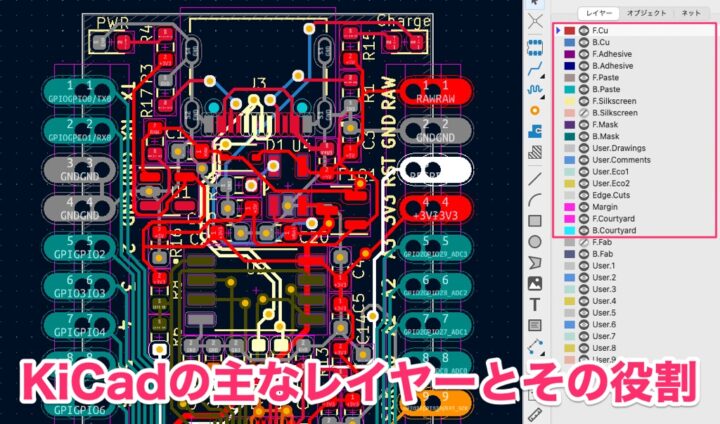
Task: Pick the Draw Rectangle tool
Action: [x=535, y=219]
